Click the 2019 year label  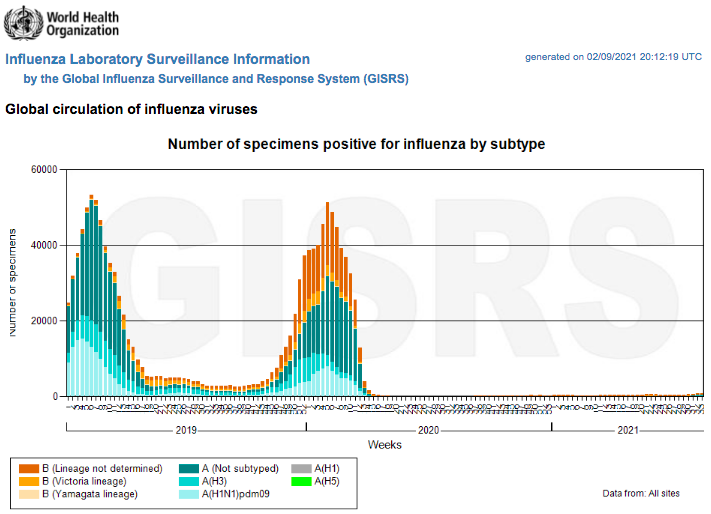186,430
